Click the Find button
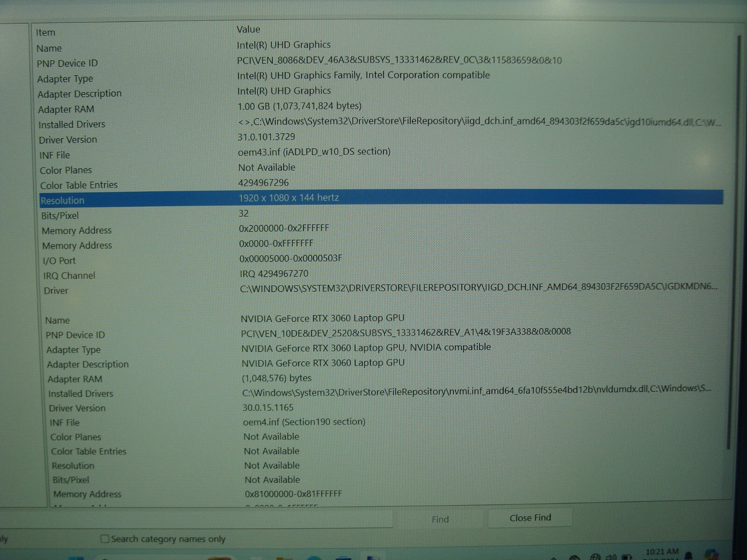Screen dimensions: 747x560 [440, 519]
